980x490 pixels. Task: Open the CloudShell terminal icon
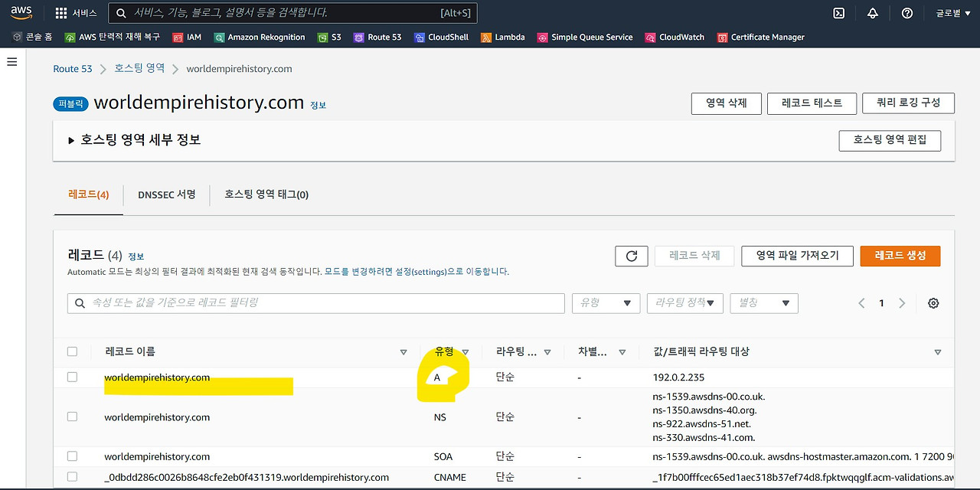tap(418, 37)
